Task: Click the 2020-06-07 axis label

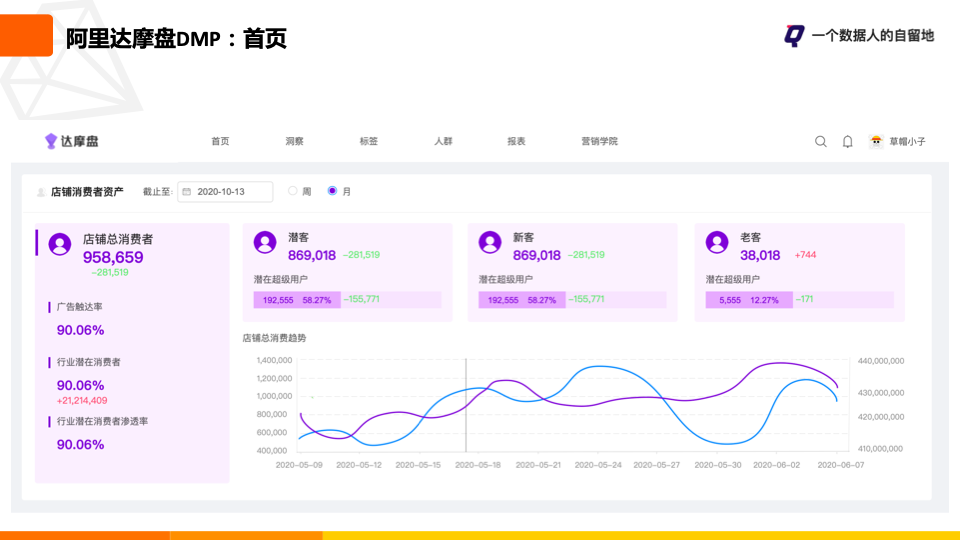Action: pos(841,465)
